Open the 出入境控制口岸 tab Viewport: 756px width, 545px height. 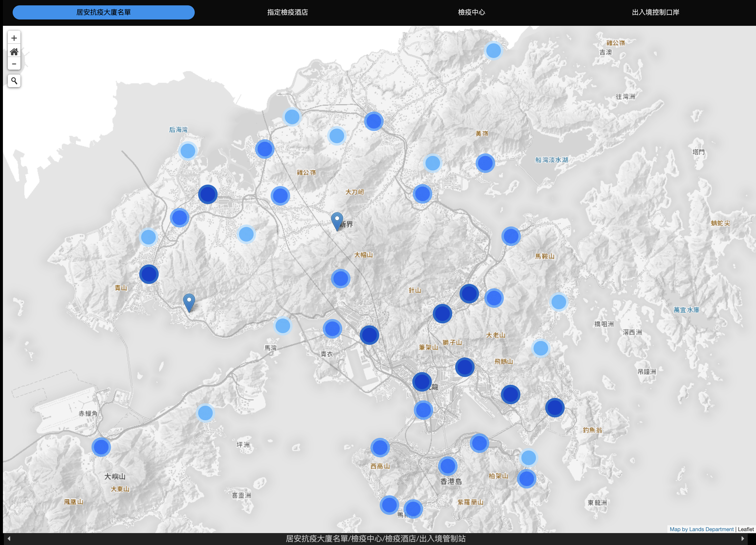655,12
